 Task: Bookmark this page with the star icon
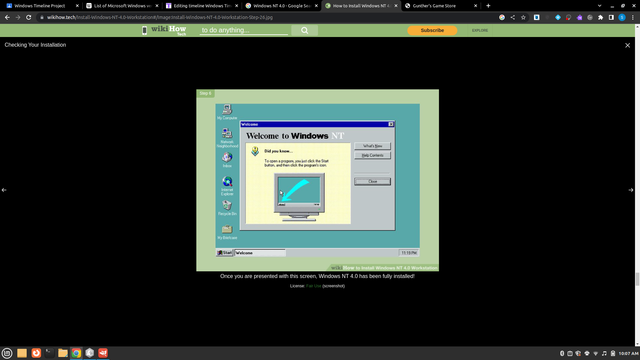[x=523, y=18]
